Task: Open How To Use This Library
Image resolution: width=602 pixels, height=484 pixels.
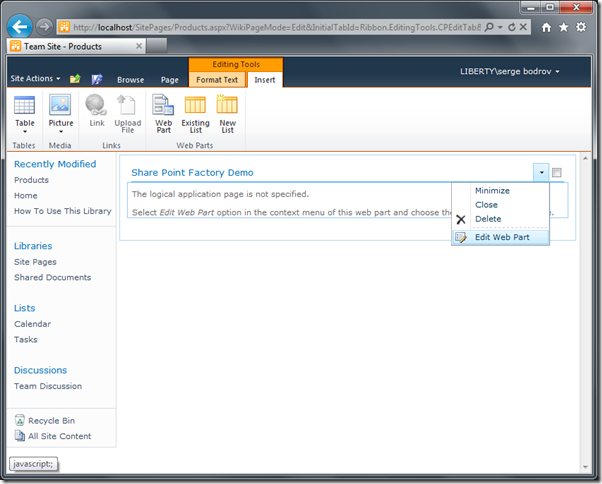Action: (x=63, y=211)
